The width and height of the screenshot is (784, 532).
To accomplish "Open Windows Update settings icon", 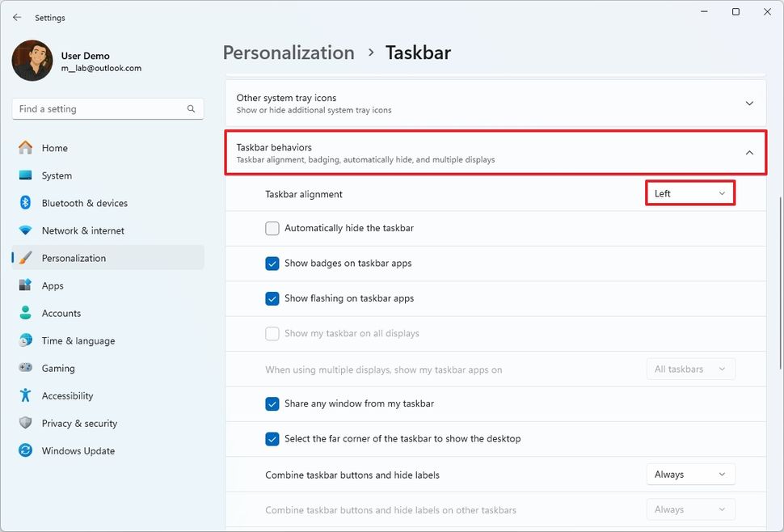I will click(28, 450).
